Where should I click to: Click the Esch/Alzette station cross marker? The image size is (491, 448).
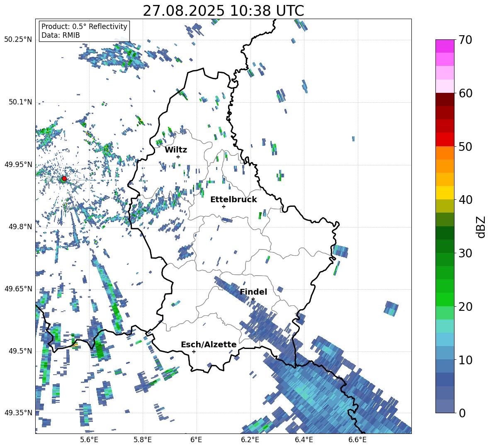[194, 351]
